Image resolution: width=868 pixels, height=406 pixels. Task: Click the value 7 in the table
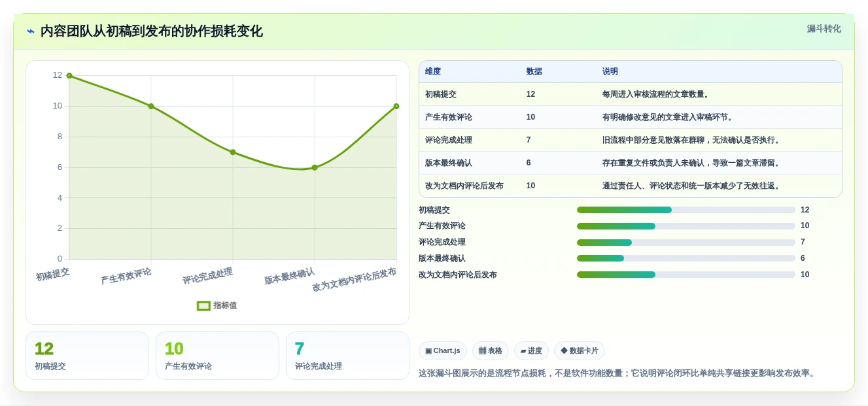(529, 140)
